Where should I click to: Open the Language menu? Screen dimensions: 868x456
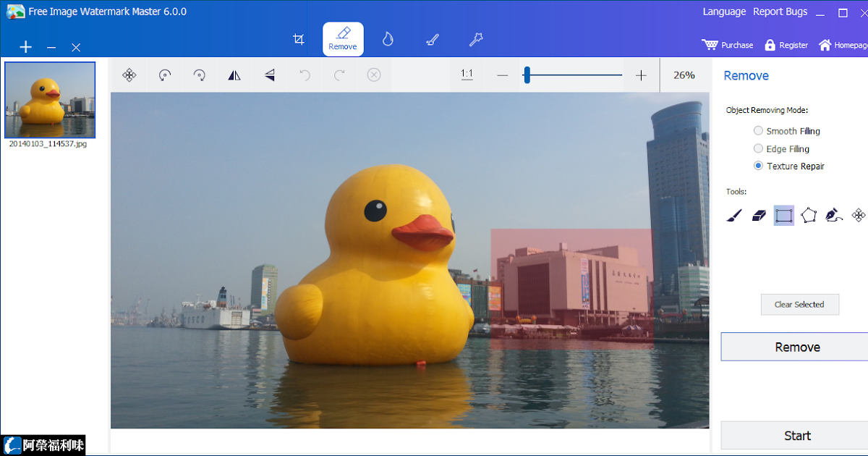coord(724,12)
